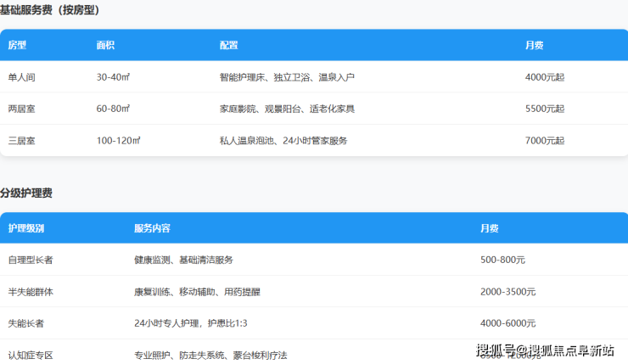Click the 面积 column header

point(106,45)
